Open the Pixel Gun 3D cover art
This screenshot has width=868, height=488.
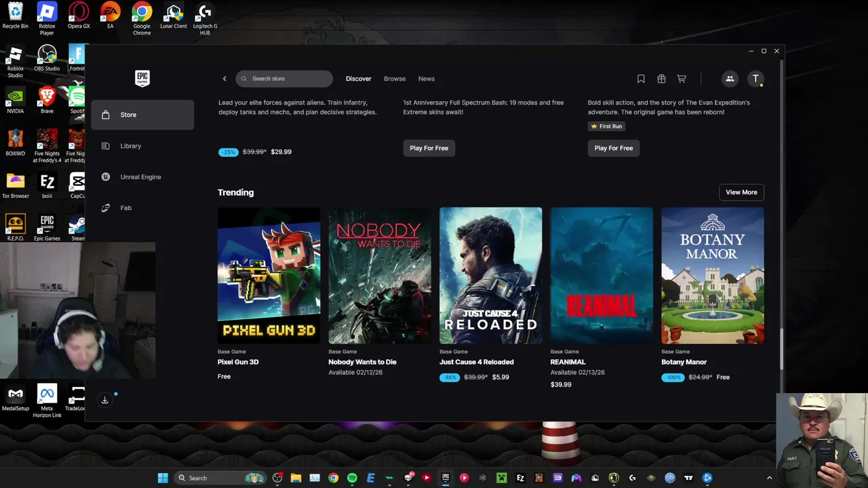(x=269, y=275)
